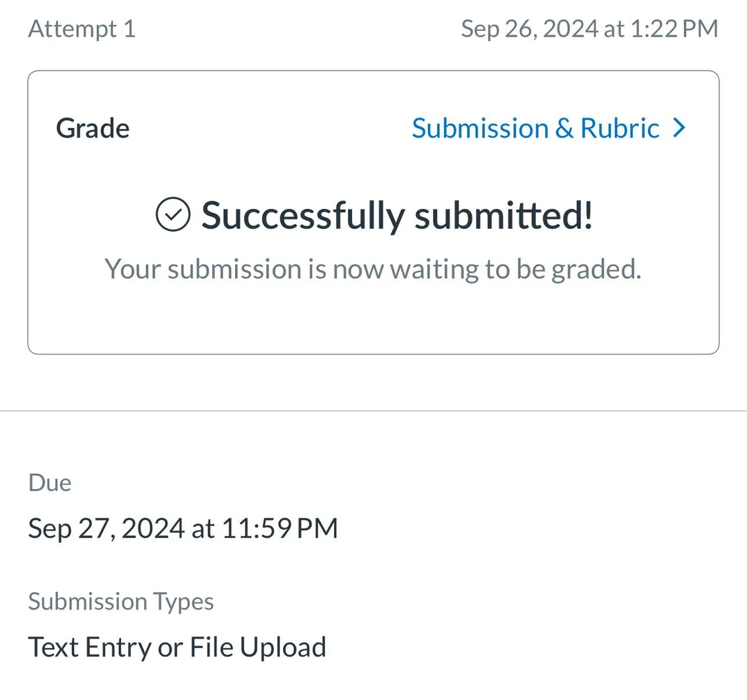Select the Grade card border region
747x700 pixels.
(373, 69)
